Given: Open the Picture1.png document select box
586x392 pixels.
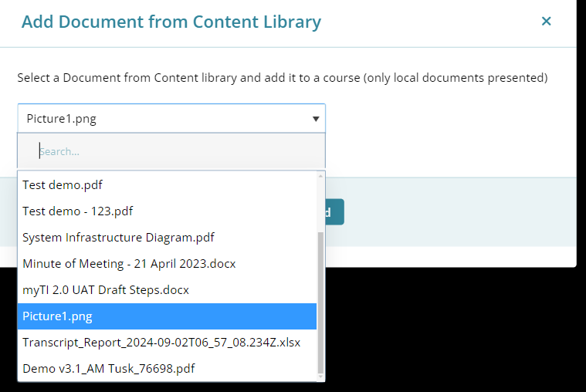Looking at the screenshot, I should 162,119.
